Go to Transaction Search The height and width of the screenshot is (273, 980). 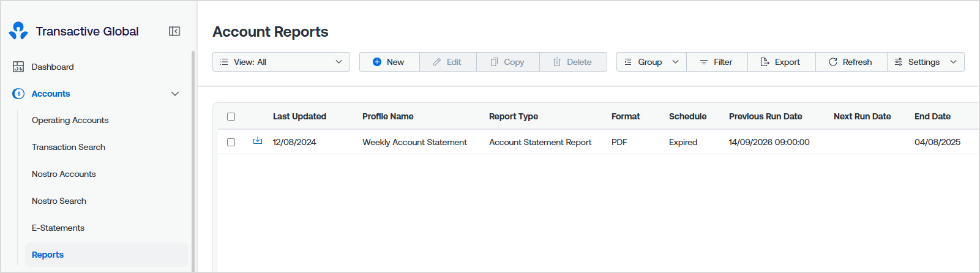pos(69,147)
